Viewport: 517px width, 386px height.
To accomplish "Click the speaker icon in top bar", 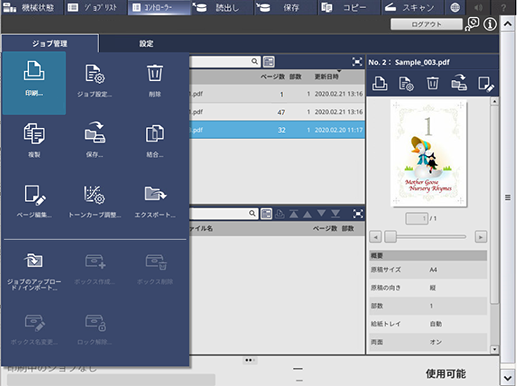I will (478, 7).
